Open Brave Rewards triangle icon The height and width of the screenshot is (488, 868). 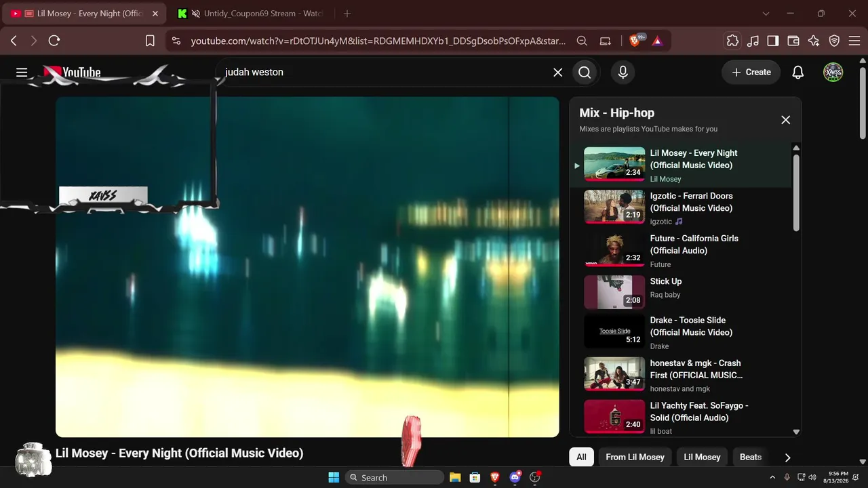tap(657, 41)
